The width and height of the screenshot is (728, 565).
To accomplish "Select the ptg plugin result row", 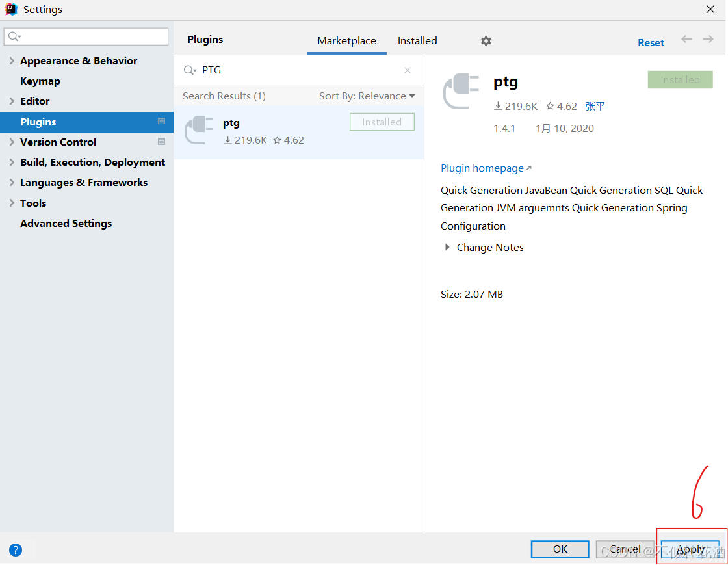I will click(x=299, y=132).
